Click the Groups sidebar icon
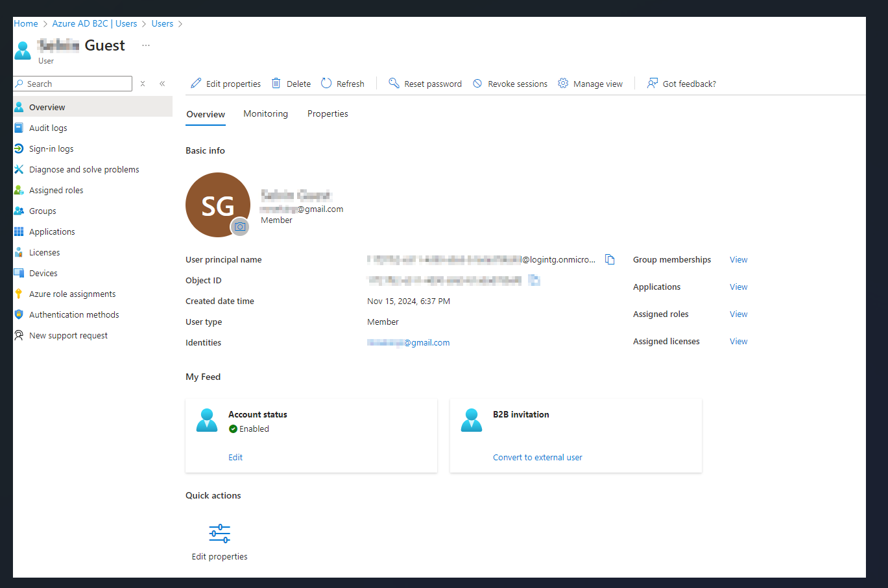Image resolution: width=888 pixels, height=588 pixels. [19, 211]
